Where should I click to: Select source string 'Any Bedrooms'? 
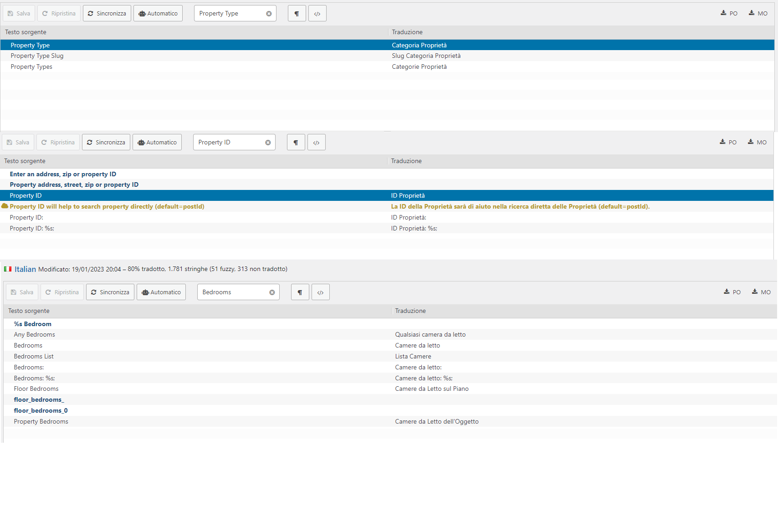point(34,335)
